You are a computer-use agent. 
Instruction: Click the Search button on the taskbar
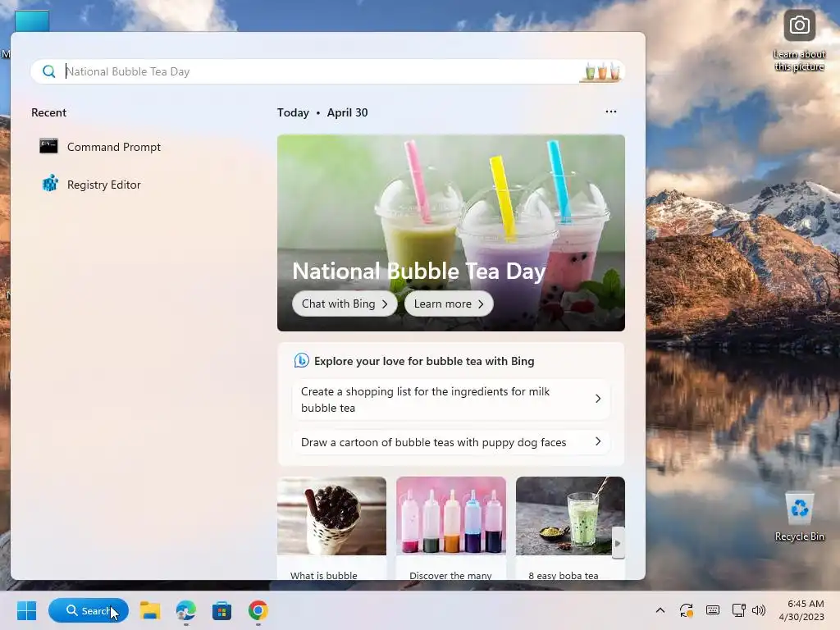point(89,610)
